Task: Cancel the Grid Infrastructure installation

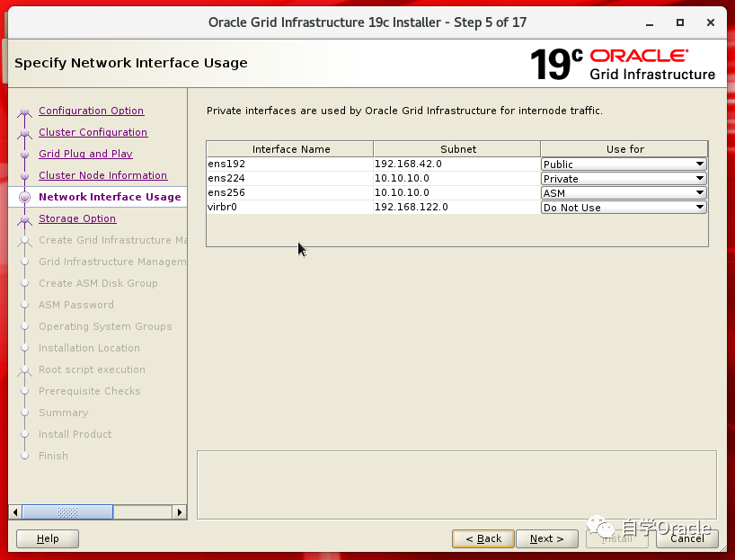Action: pyautogui.click(x=687, y=538)
